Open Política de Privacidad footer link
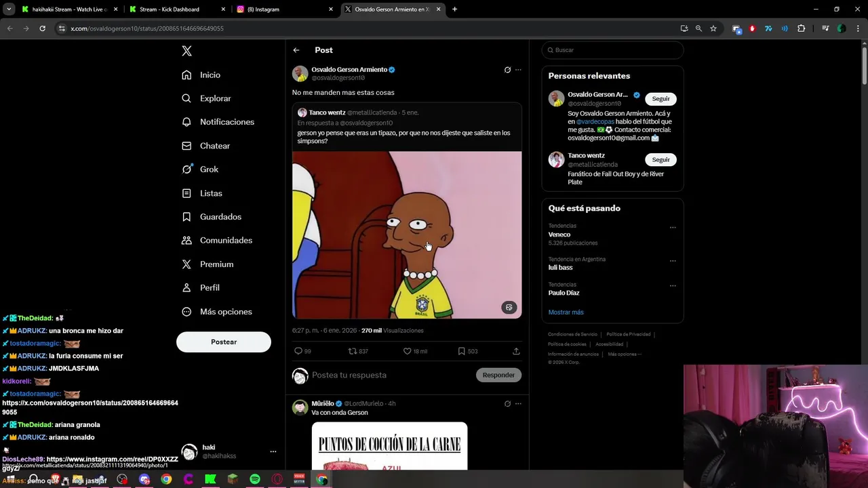This screenshot has width=868, height=488. coord(628,334)
